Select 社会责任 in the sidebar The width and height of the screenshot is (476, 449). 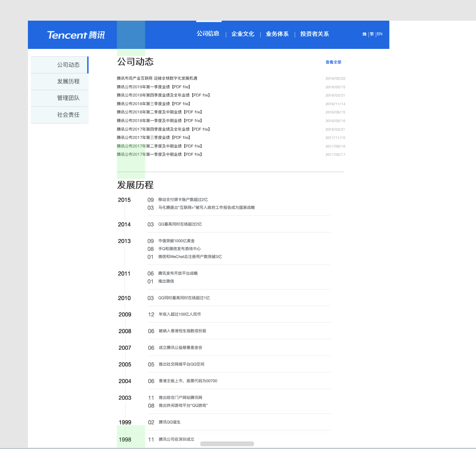[59, 115]
